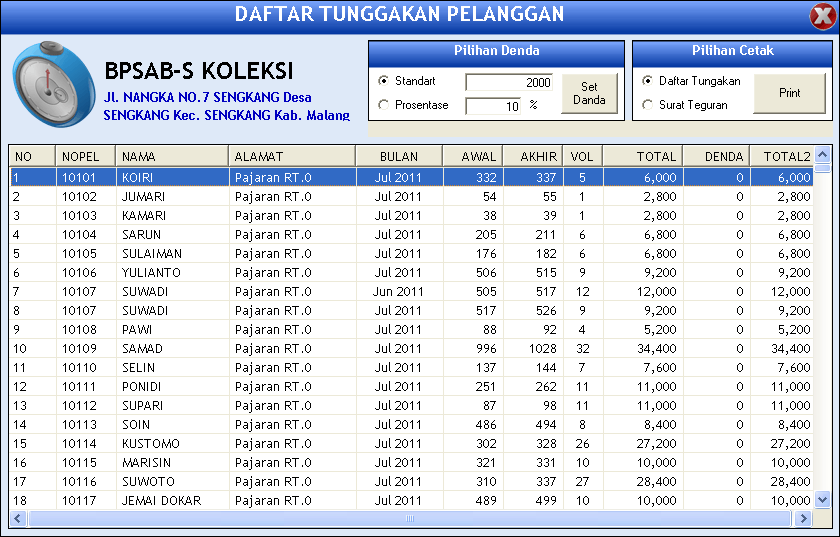Click the ALAMAT column header
840x537 pixels.
pos(292,156)
